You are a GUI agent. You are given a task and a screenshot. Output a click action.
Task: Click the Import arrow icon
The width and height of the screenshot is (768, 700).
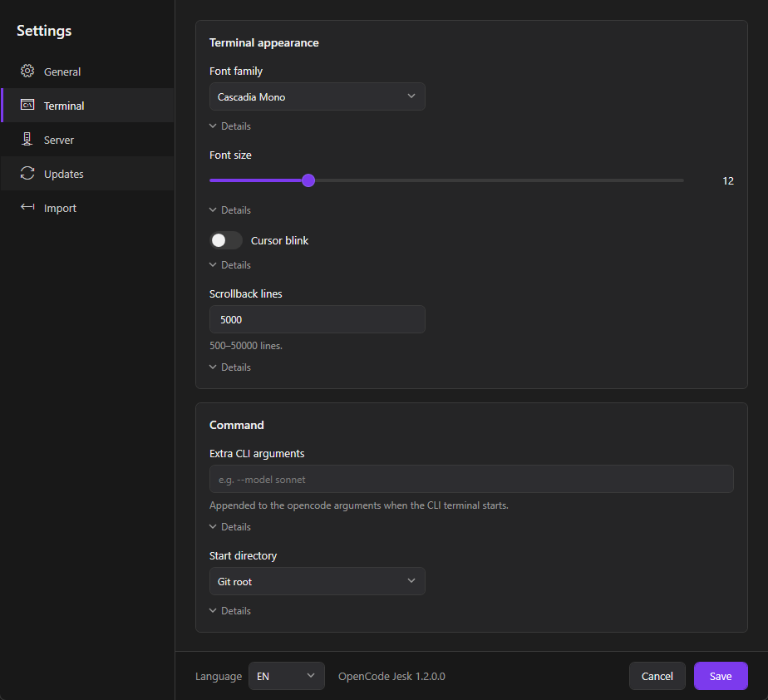27,207
